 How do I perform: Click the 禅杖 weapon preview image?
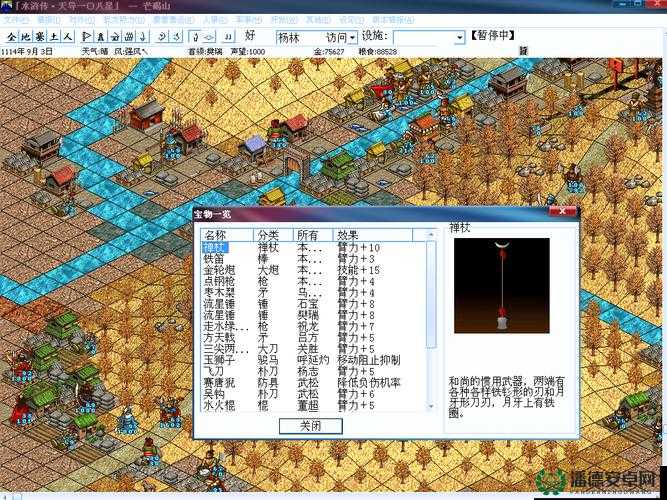coord(502,286)
